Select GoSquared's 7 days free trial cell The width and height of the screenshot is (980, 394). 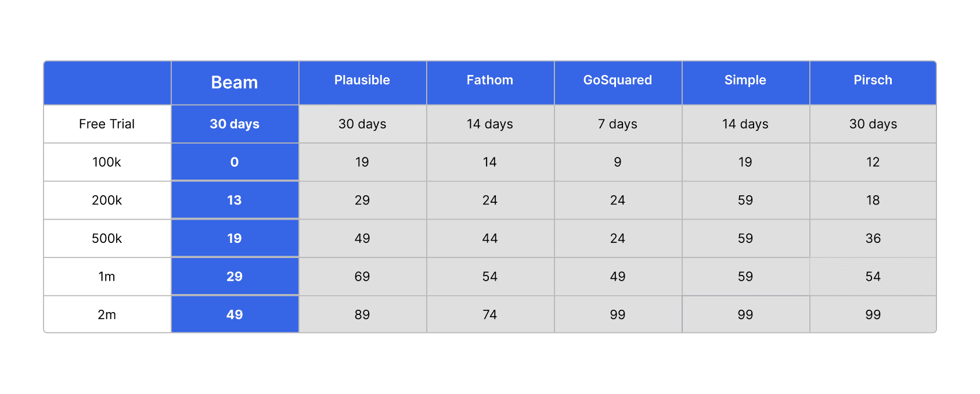pyautogui.click(x=618, y=124)
